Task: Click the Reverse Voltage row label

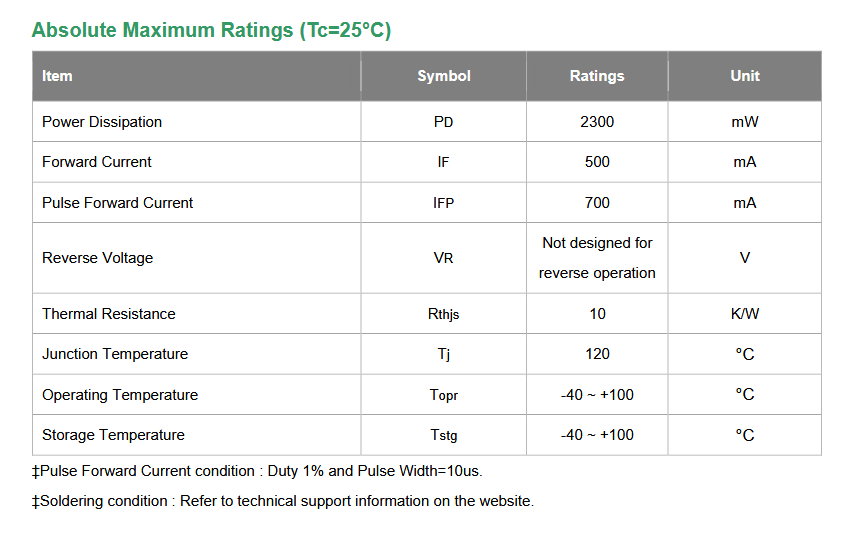Action: tap(98, 258)
